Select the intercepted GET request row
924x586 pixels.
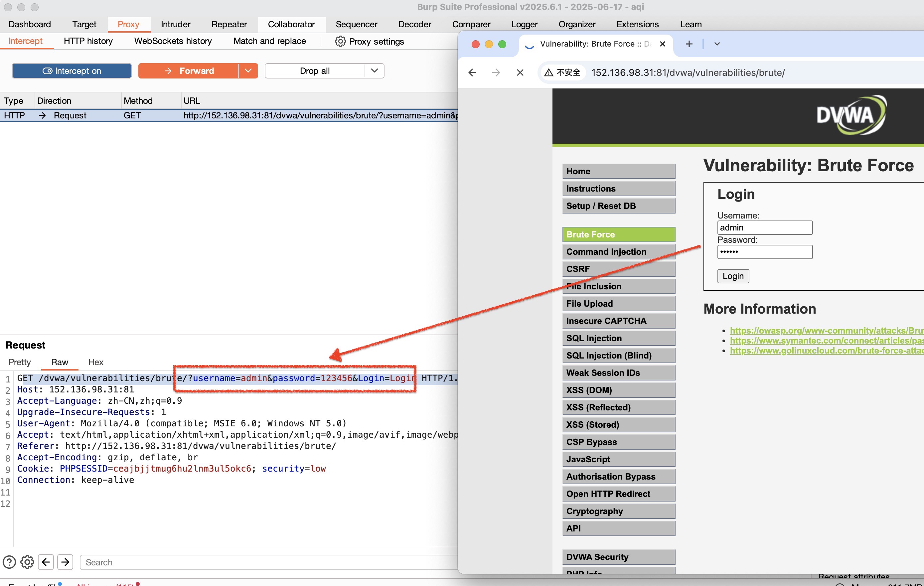tap(229, 115)
